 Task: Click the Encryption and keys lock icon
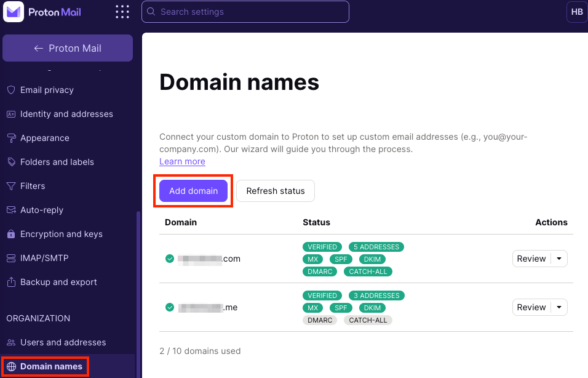click(x=11, y=234)
